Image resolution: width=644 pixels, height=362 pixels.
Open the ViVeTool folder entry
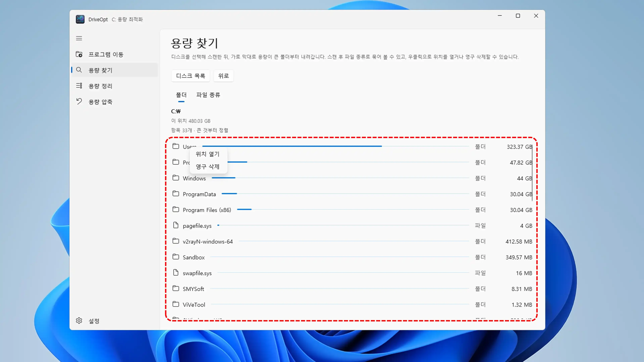click(x=352, y=305)
